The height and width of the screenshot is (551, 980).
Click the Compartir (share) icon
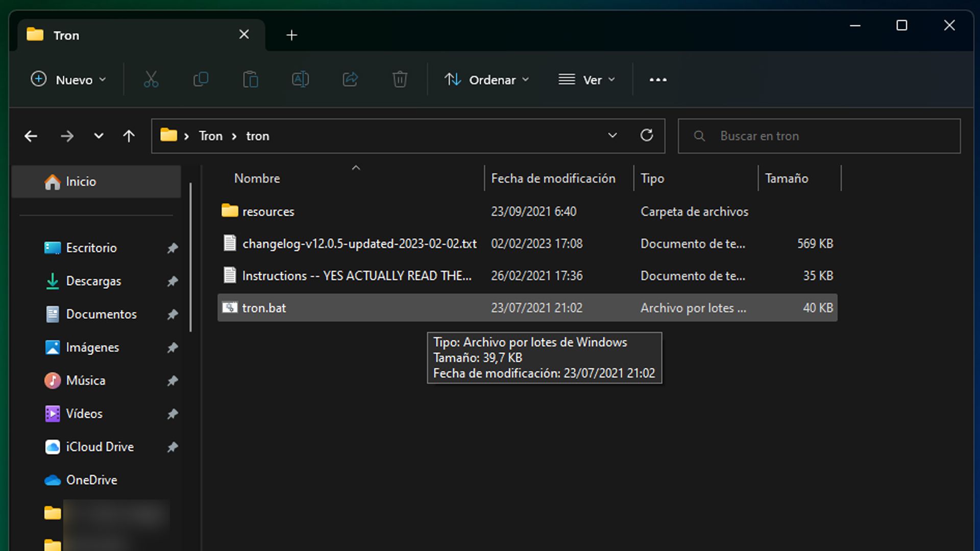350,79
